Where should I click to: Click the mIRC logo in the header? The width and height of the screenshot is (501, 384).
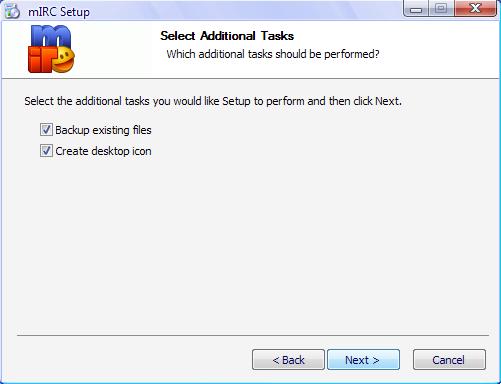click(x=51, y=49)
